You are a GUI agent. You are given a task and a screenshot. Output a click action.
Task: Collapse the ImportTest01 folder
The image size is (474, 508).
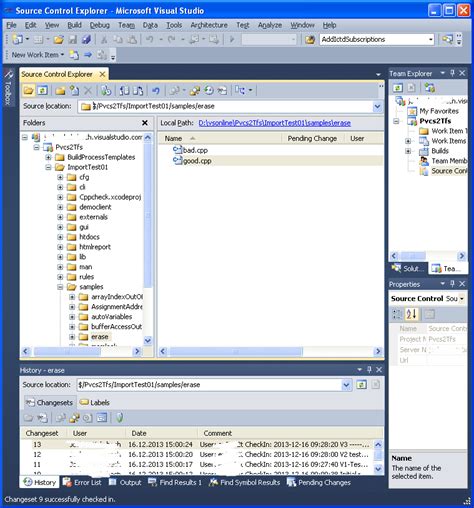[48, 167]
